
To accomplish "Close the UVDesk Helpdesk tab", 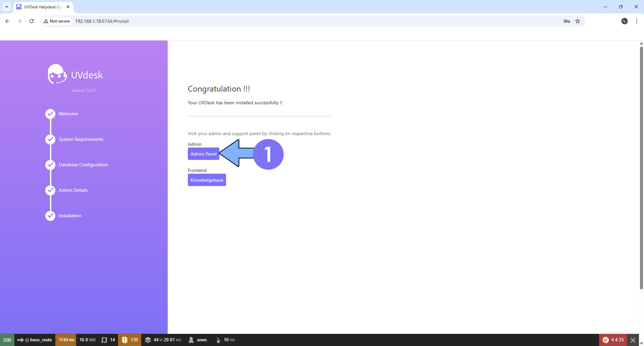I will point(68,7).
